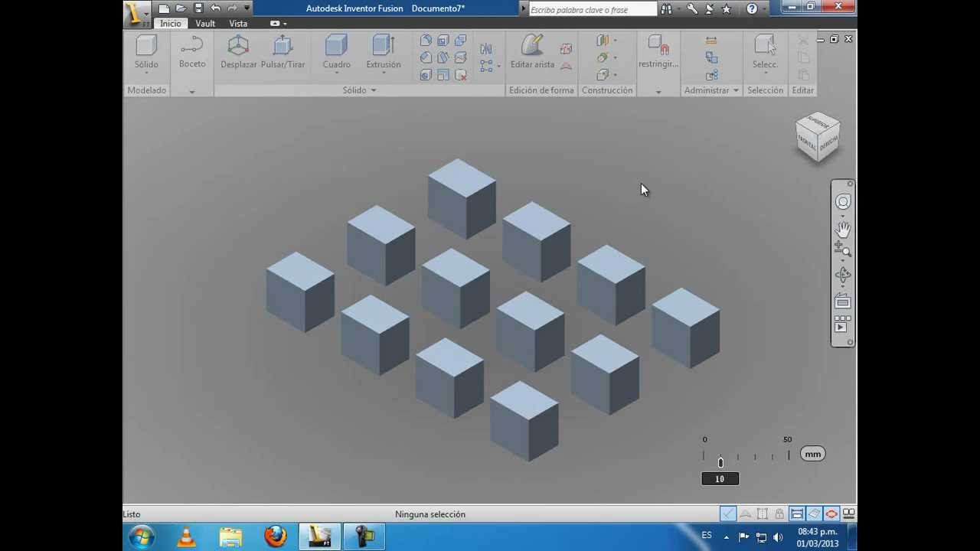Activate the pan hand tool
Image resolution: width=980 pixels, height=551 pixels.
[843, 229]
